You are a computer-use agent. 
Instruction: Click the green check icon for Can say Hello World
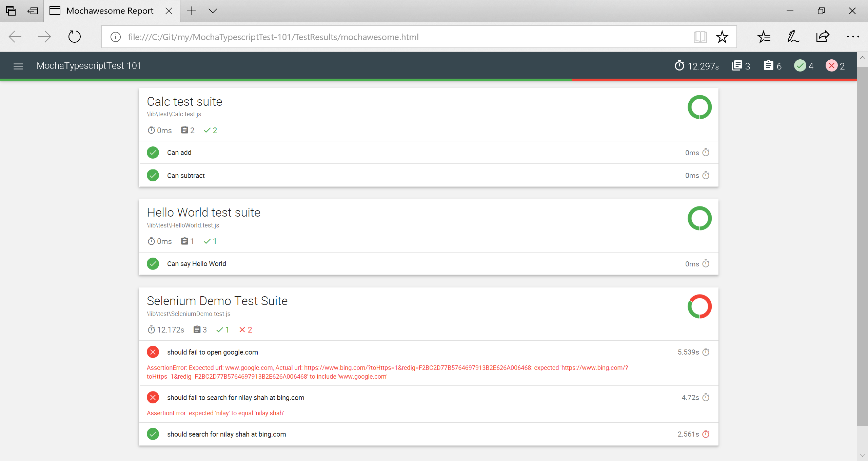pyautogui.click(x=153, y=263)
